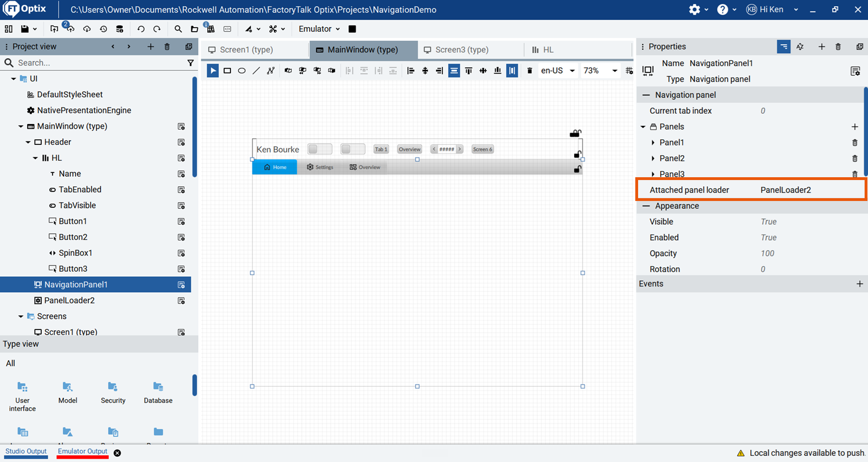Click the Tab 1 button in the canvas
The image size is (868, 462).
pyautogui.click(x=381, y=149)
